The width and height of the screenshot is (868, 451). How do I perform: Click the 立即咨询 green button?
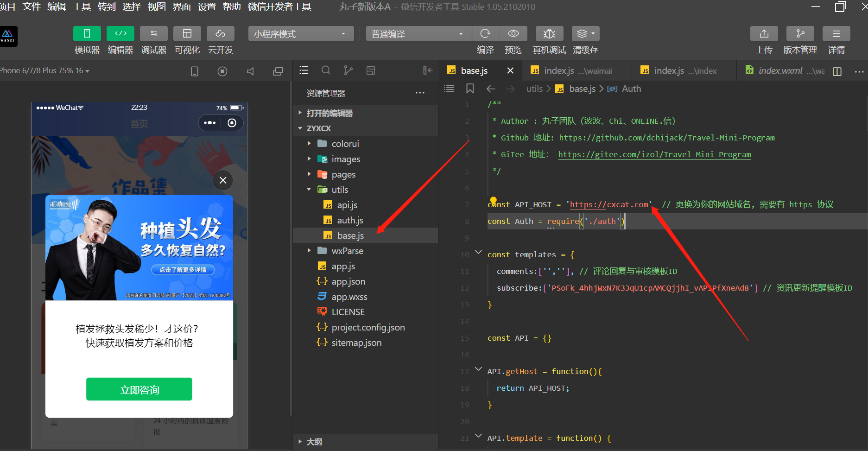(139, 389)
